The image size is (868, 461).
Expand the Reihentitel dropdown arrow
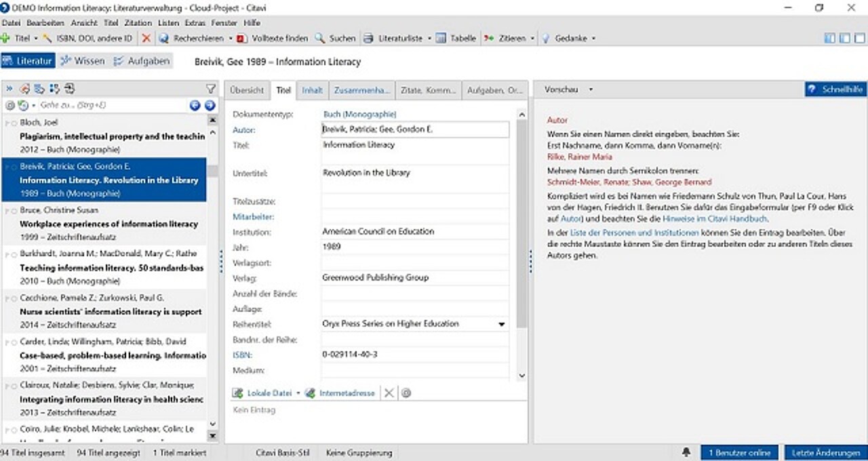click(x=502, y=325)
